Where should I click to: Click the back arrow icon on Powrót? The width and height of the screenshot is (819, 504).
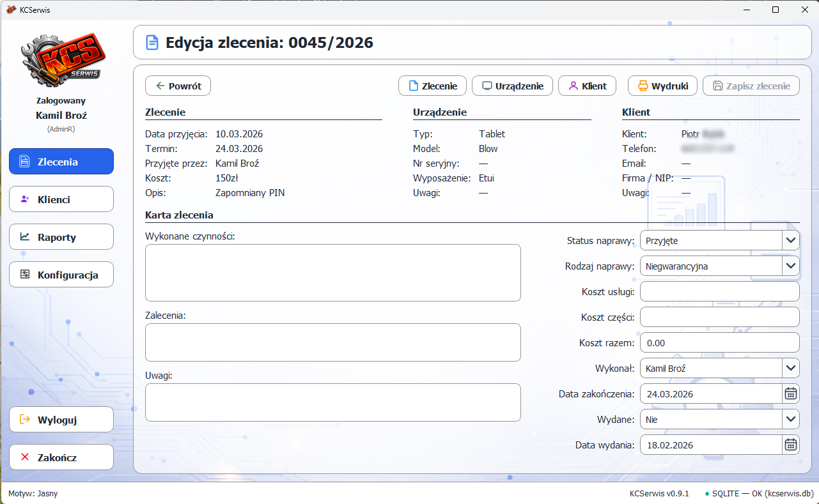point(160,86)
